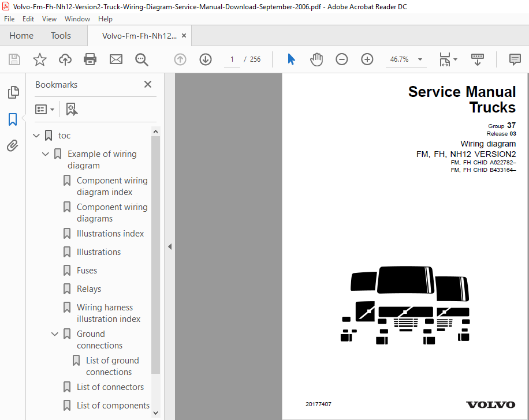Click the bookmarks panel scrollbar thumb
The width and height of the screenshot is (529, 420).
[x=155, y=255]
